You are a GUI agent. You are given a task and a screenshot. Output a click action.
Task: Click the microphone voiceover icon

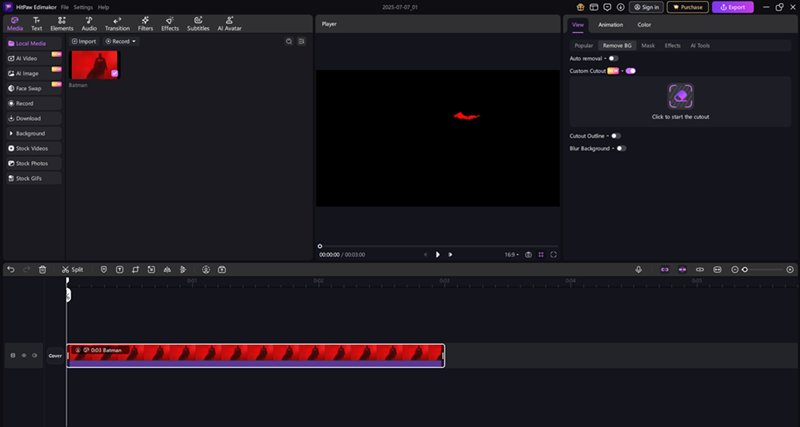(638, 269)
